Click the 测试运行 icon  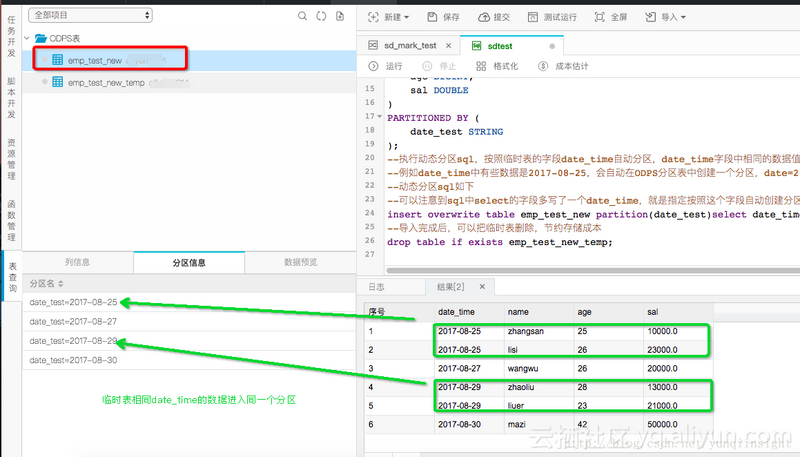(533, 17)
